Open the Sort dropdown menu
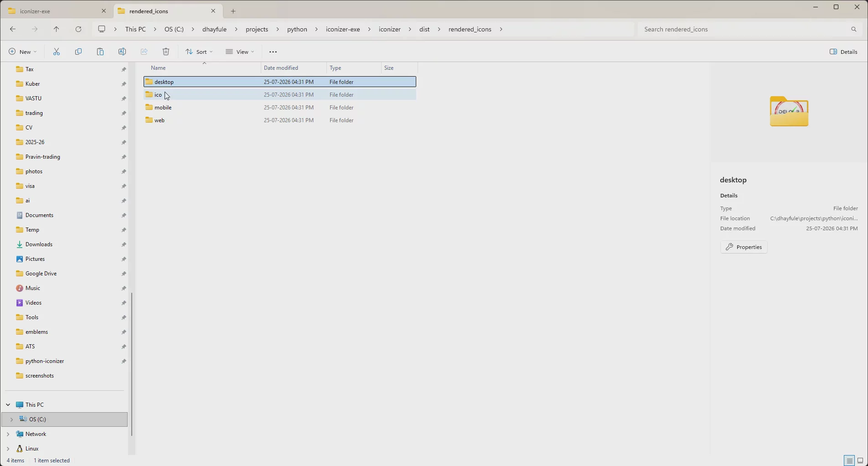This screenshot has width=868, height=466. click(x=199, y=52)
